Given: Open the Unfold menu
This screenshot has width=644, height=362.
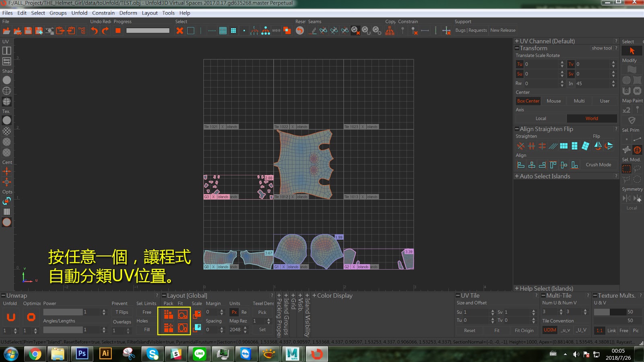Looking at the screenshot, I should 79,13.
